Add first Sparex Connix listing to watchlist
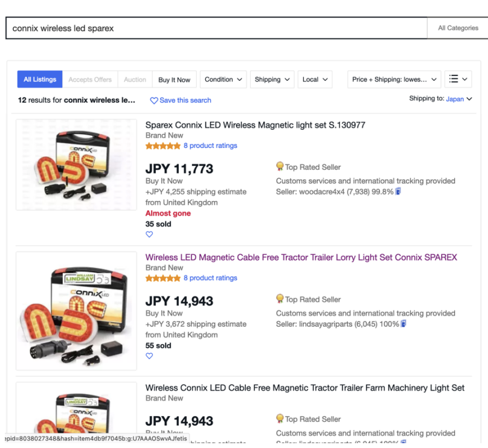Viewport: 488px width, 448px height. tap(149, 234)
